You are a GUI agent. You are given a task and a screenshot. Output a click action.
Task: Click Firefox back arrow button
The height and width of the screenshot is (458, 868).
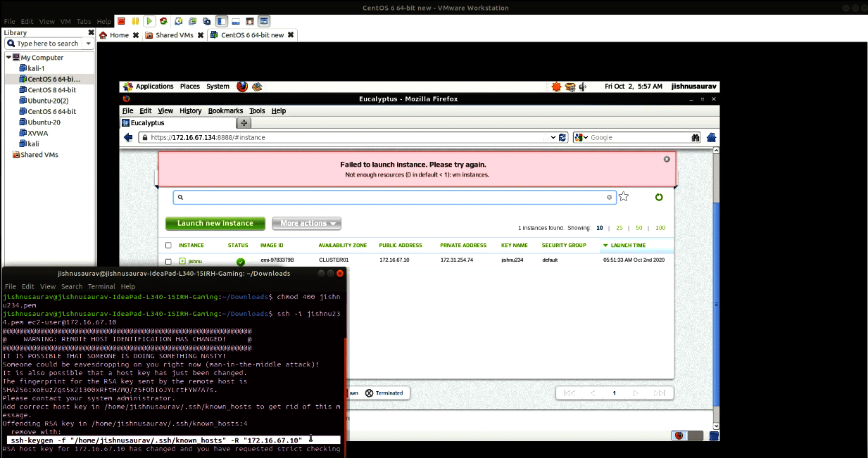coord(128,138)
